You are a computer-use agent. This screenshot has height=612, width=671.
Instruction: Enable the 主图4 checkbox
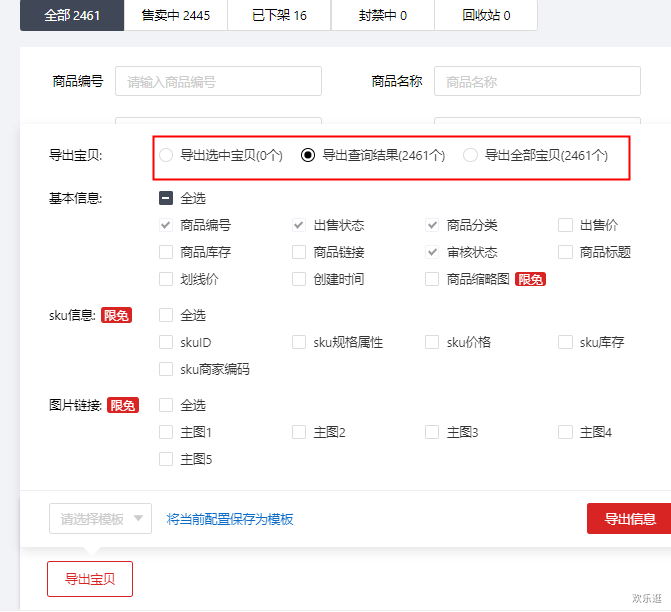pyautogui.click(x=565, y=432)
